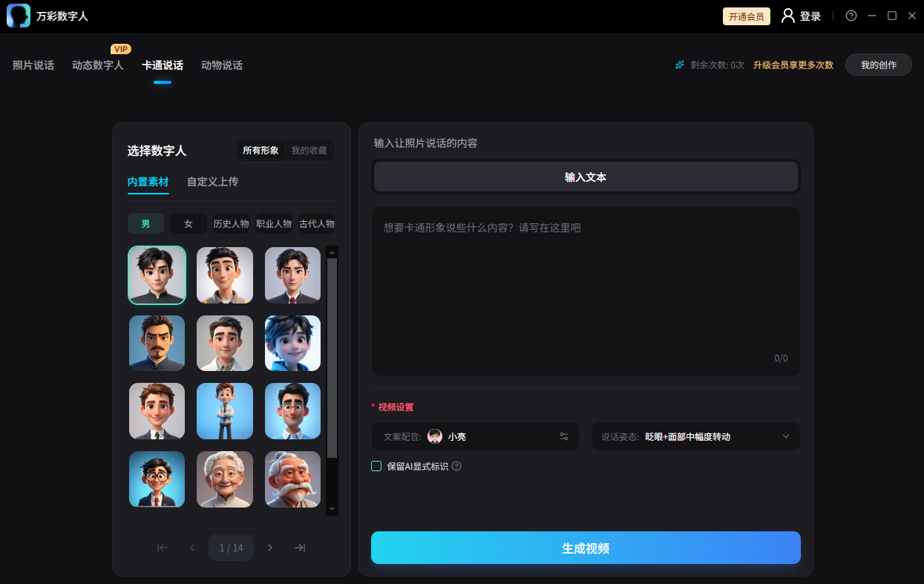Select the white-bearded old man avatar

pyautogui.click(x=292, y=479)
